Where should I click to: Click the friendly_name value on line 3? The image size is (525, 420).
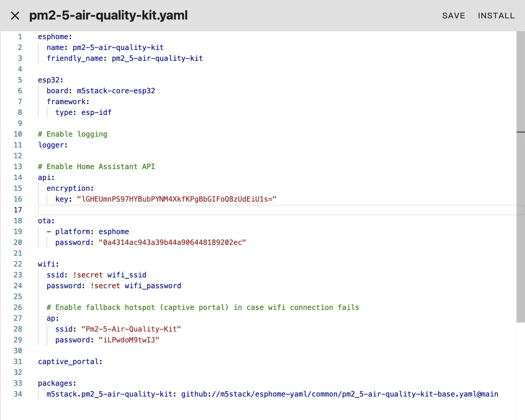pos(157,58)
